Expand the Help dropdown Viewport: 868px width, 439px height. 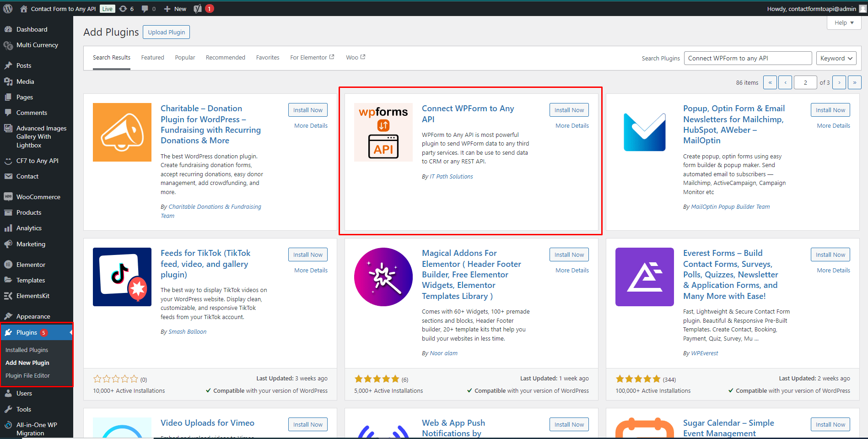pos(844,23)
